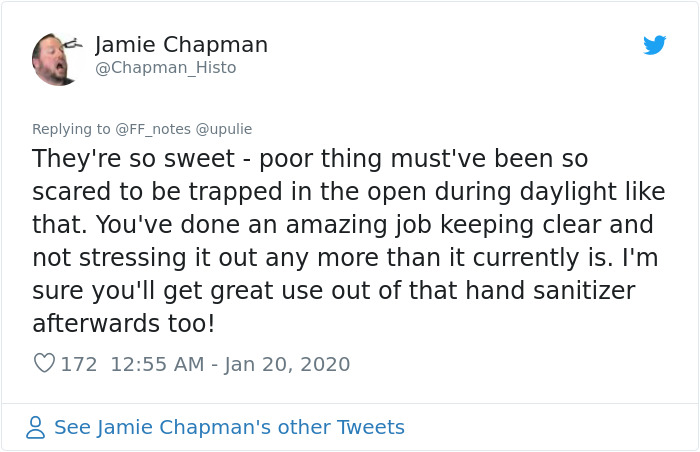Visit the @FF_notes mention
Image resolution: width=700 pixels, height=452 pixels.
click(152, 128)
